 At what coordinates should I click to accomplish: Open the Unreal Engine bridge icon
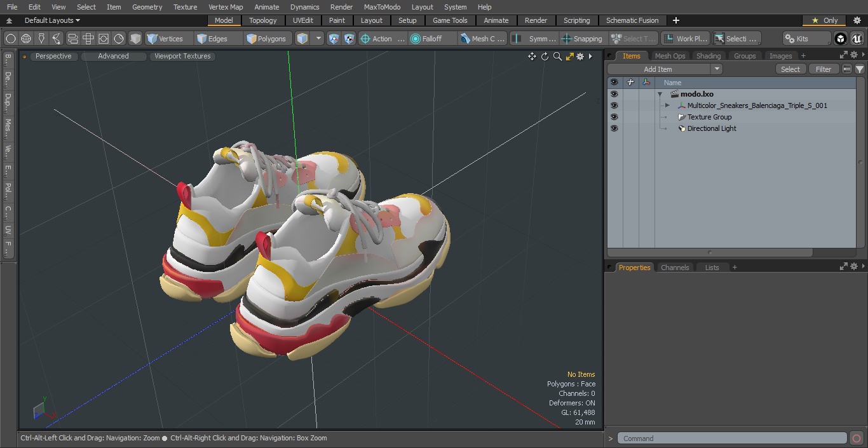point(857,39)
